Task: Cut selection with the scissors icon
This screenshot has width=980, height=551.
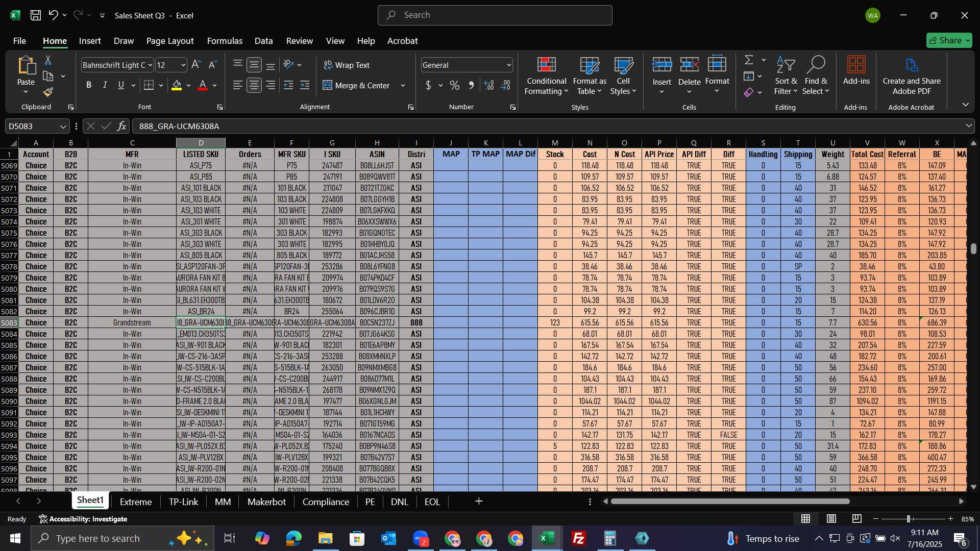Action: [48, 60]
